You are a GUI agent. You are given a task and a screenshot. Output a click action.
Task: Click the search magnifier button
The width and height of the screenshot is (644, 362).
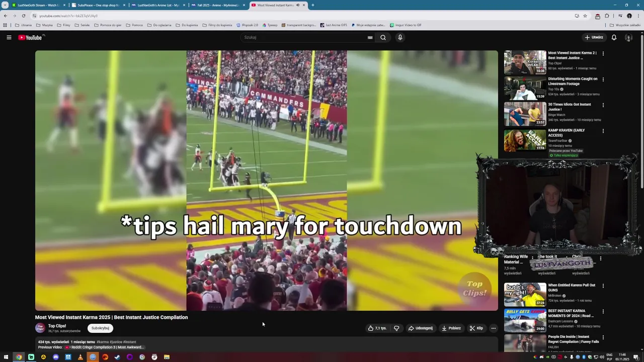[383, 37]
